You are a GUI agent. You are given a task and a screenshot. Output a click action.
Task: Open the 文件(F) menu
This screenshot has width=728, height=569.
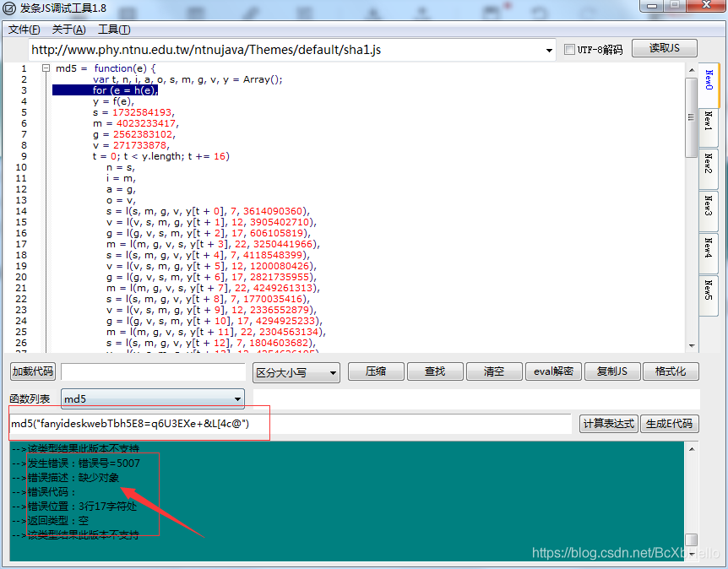[x=24, y=30]
